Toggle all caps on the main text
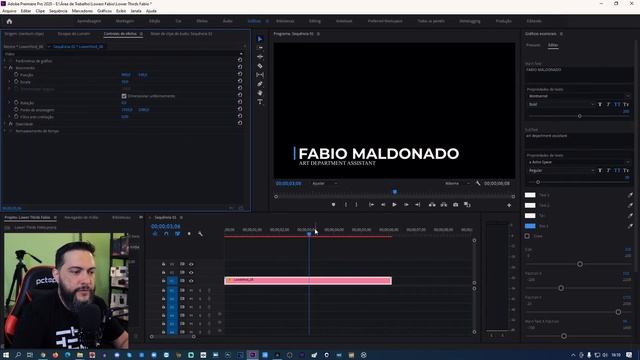The height and width of the screenshot is (360, 640). pyautogui.click(x=617, y=104)
